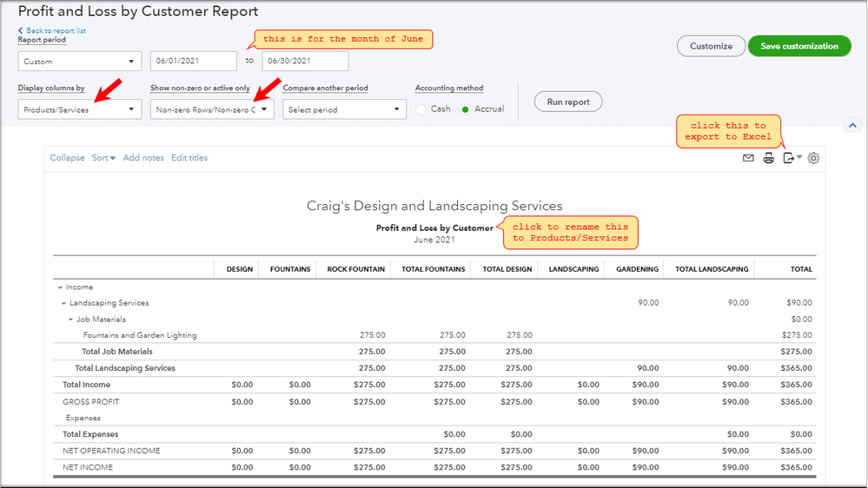Click the NET OPERATING INCOME row label

[x=111, y=451]
